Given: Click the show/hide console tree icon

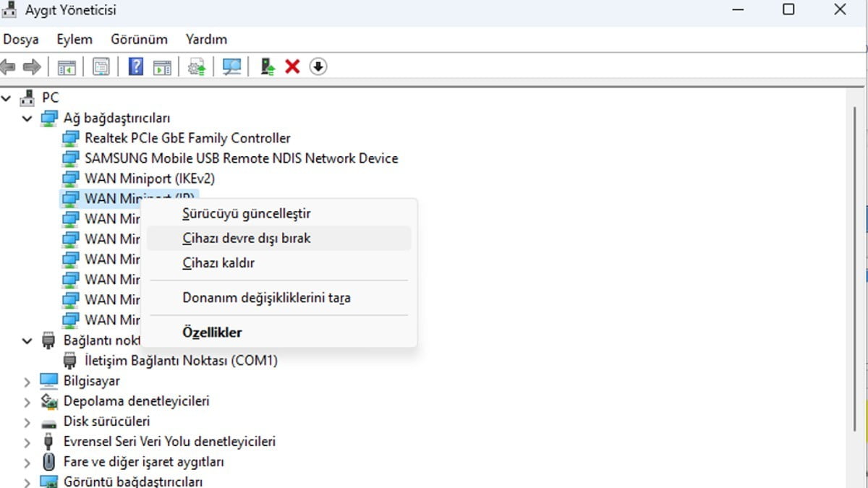Looking at the screenshot, I should [x=67, y=67].
